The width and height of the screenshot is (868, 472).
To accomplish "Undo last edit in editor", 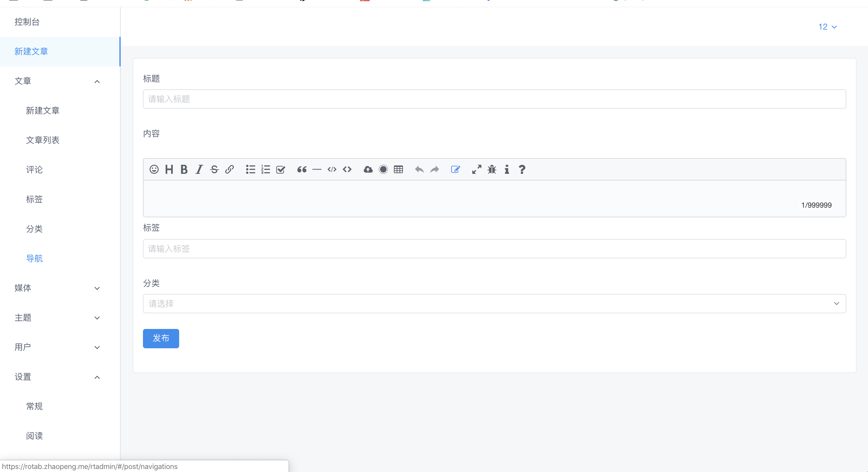I will pos(419,169).
